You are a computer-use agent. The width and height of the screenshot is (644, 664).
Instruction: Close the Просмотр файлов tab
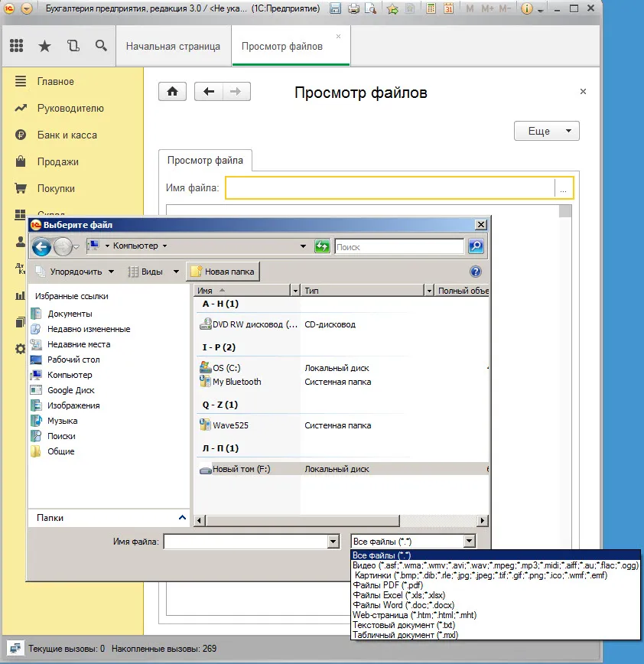pos(338,37)
